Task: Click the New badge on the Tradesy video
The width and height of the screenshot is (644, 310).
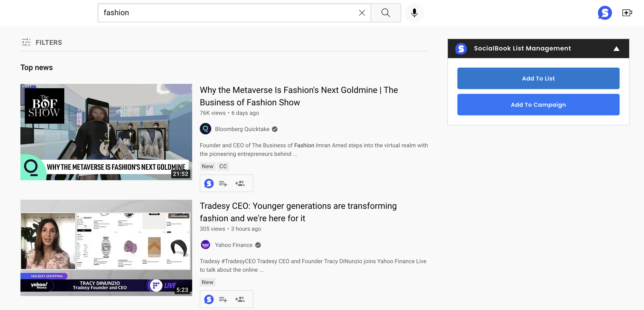Action: 207,282
